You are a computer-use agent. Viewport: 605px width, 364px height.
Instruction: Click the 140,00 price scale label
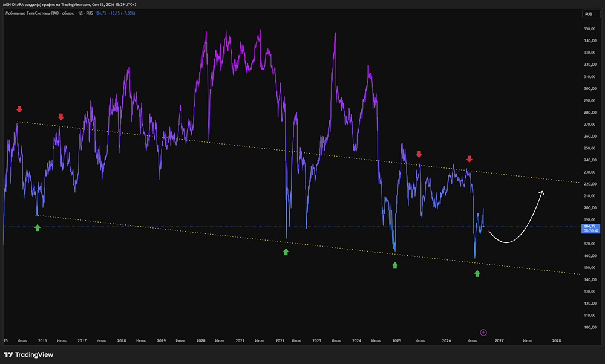590,279
